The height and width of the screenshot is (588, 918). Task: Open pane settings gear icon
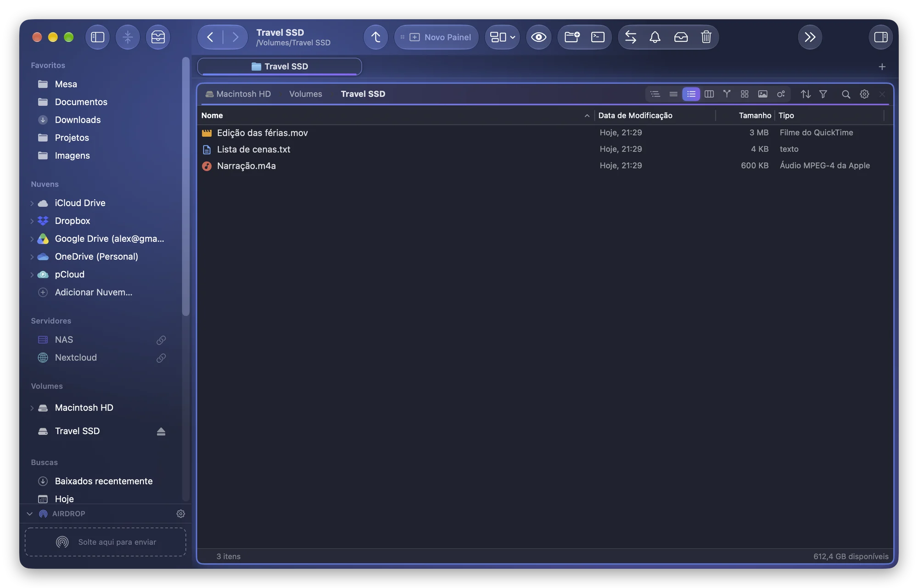(864, 94)
